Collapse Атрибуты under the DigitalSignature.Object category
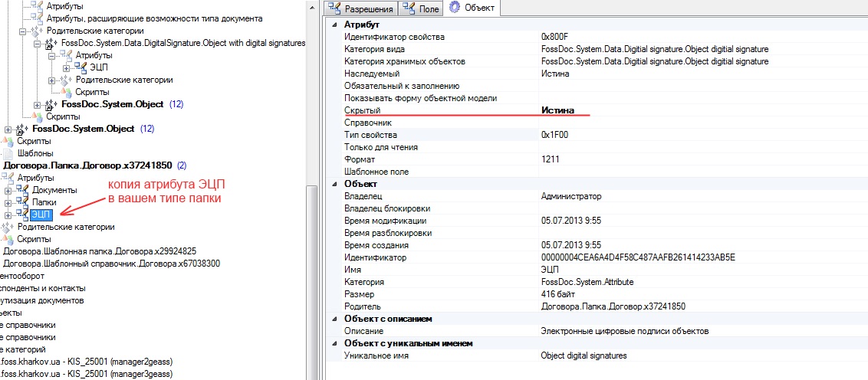 pos(51,56)
